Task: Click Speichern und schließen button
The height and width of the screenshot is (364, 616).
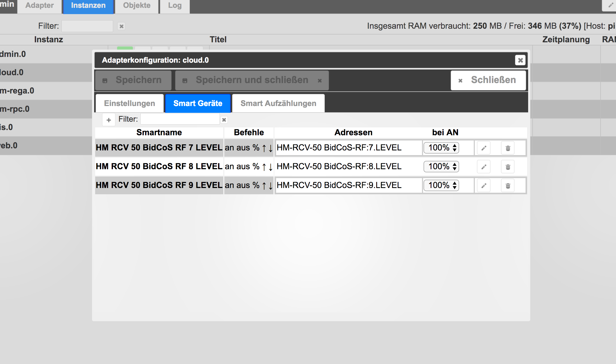Action: pyautogui.click(x=252, y=80)
